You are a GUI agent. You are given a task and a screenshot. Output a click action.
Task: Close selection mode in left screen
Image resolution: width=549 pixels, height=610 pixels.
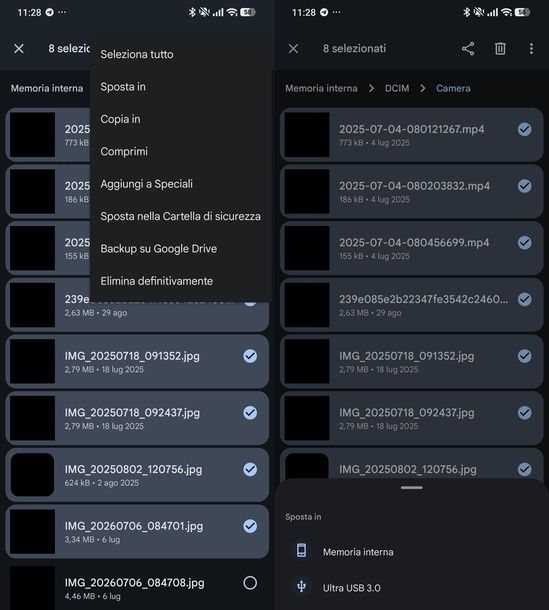click(x=19, y=49)
